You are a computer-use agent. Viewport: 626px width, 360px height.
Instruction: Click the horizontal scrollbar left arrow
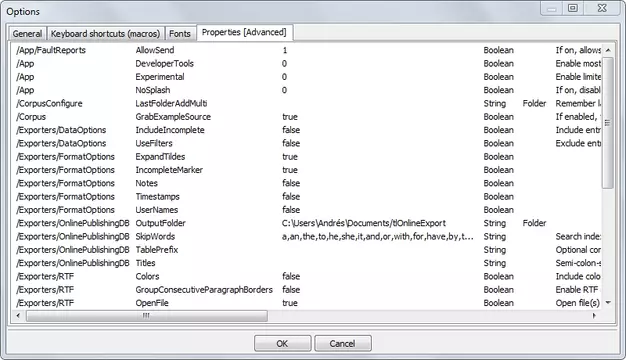(x=18, y=316)
